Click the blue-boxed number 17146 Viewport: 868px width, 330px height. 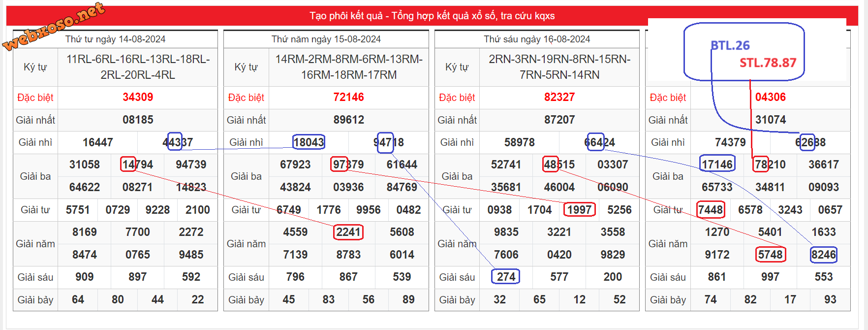pyautogui.click(x=717, y=164)
